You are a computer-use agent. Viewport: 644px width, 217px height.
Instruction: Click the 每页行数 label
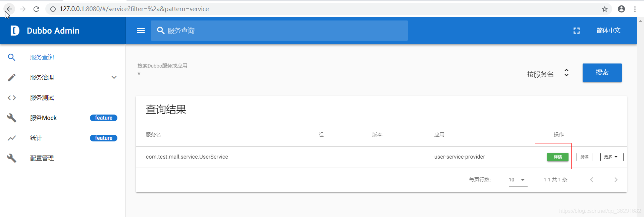pos(480,180)
